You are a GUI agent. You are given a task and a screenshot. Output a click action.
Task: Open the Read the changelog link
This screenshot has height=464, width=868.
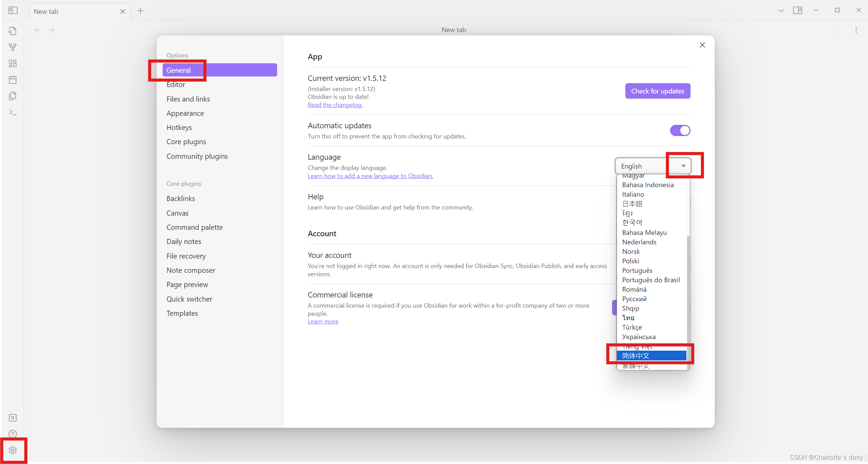click(x=335, y=105)
